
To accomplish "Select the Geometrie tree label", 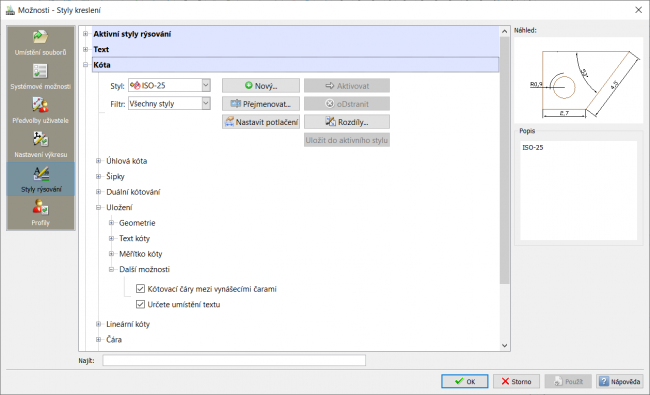I will pyautogui.click(x=137, y=223).
